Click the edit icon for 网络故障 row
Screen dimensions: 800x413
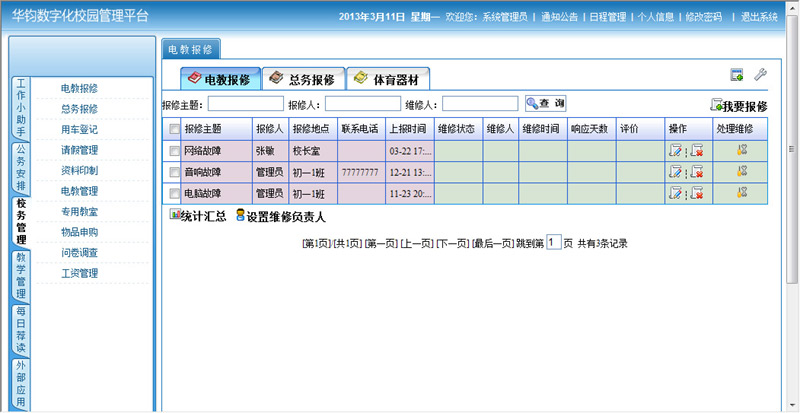(677, 150)
